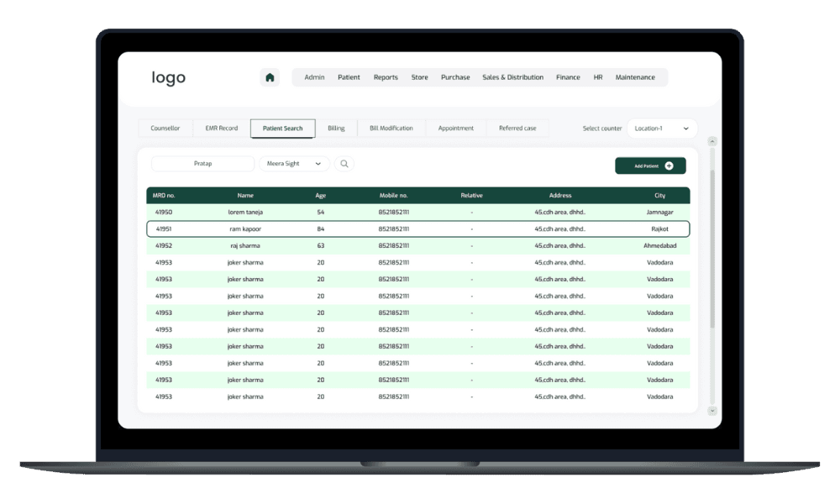
Task: Select patient ram kapoor
Action: (245, 228)
